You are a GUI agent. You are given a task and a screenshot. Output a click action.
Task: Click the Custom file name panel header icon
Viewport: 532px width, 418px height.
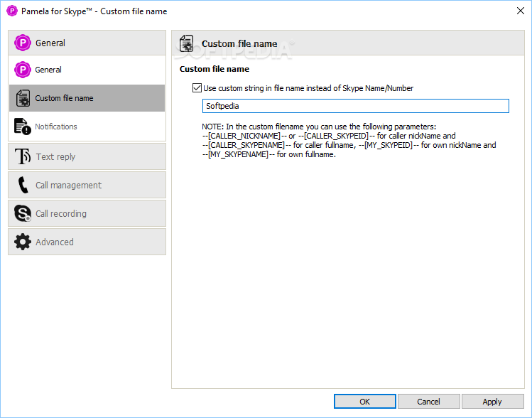click(187, 43)
